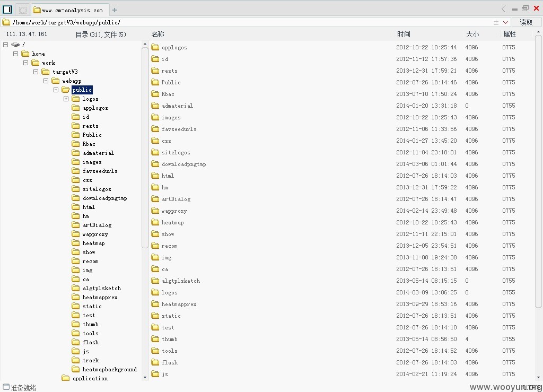Screen dimensions: 543x392
Task: Click sitelogos folder icon in file list
Action: click(155, 152)
